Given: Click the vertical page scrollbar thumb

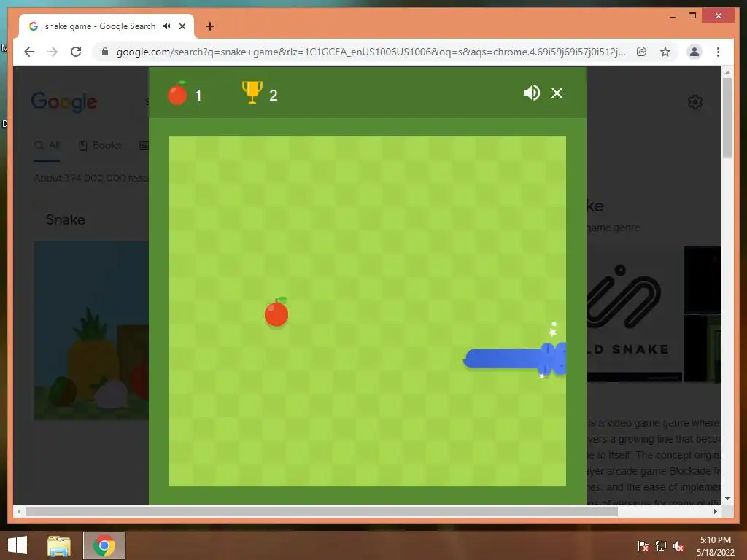Looking at the screenshot, I should pos(727,117).
